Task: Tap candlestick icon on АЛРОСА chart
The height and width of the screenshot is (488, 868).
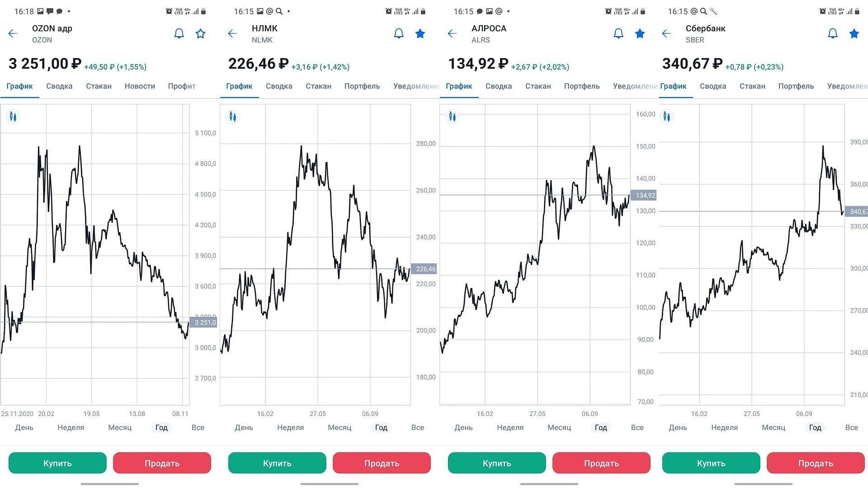Action: click(x=452, y=117)
